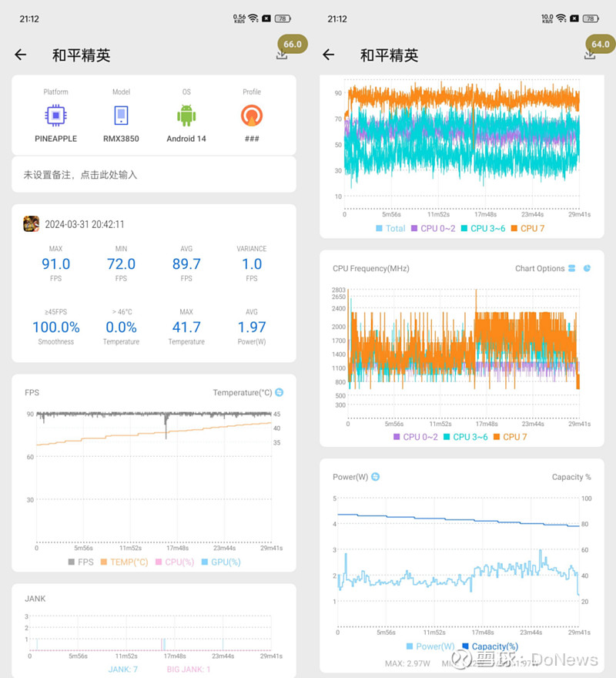Tap the 'JANK: 7' legend text
The image size is (616, 678).
(x=122, y=669)
